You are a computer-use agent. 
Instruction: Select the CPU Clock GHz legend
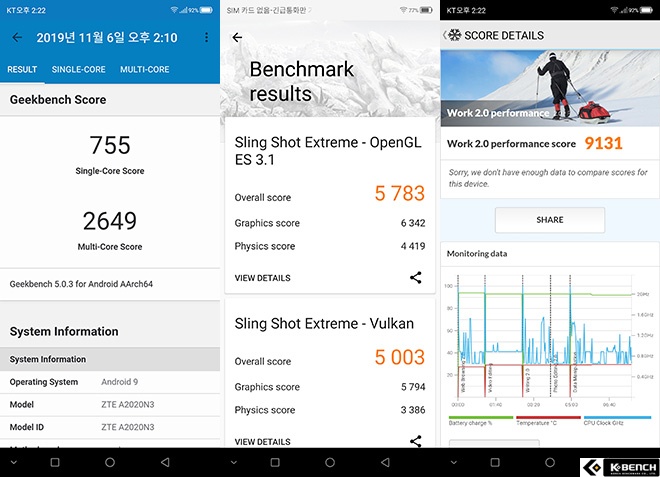[x=617, y=421]
